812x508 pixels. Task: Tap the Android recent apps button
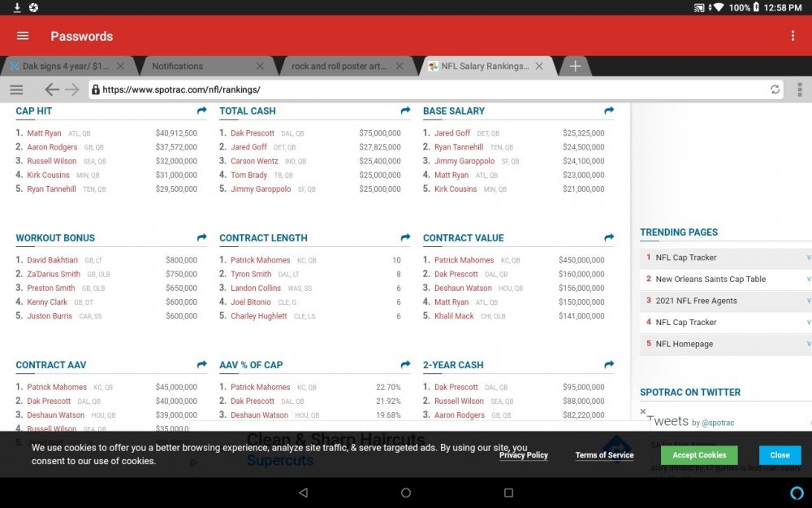coord(508,493)
